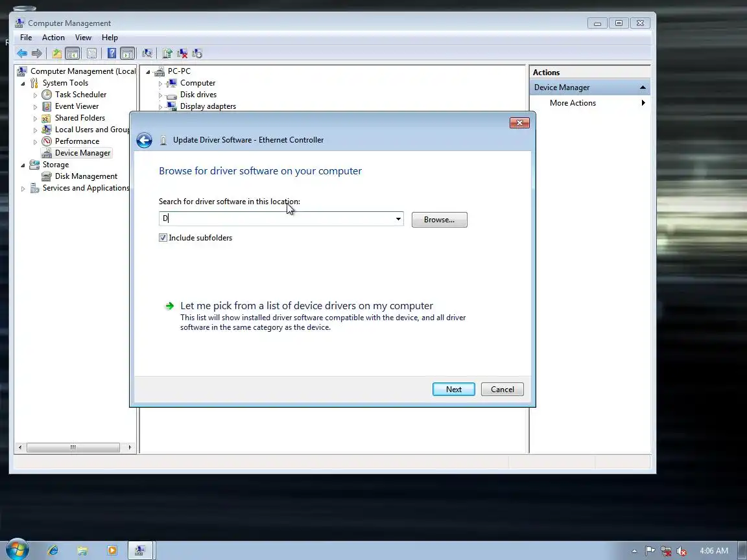
Task: Open the View menu
Action: tap(83, 38)
